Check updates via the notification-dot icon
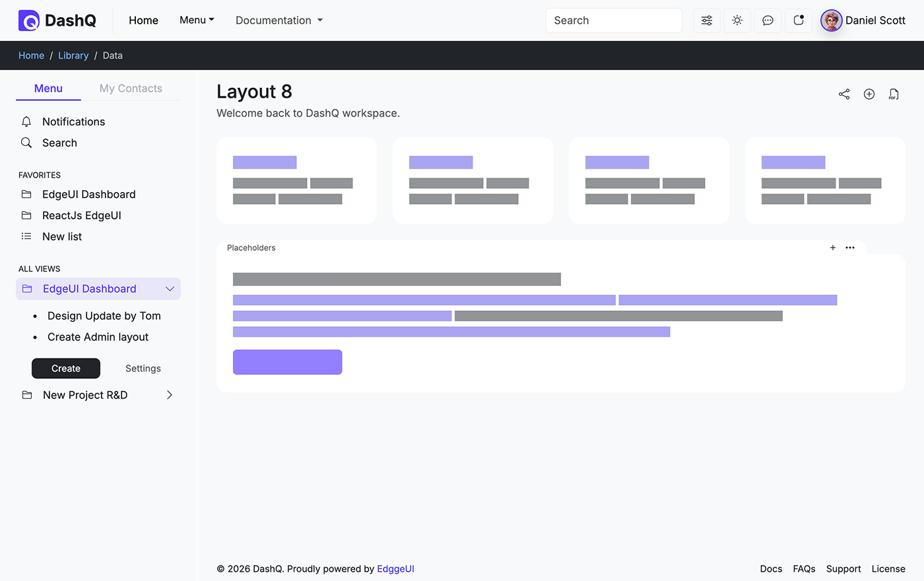 click(798, 20)
